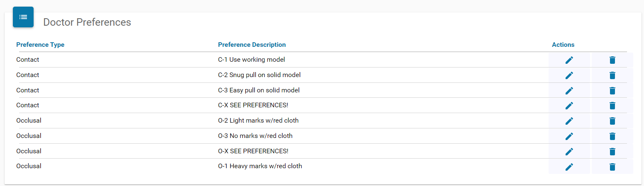Sort by the Preference Type column header

coord(40,45)
